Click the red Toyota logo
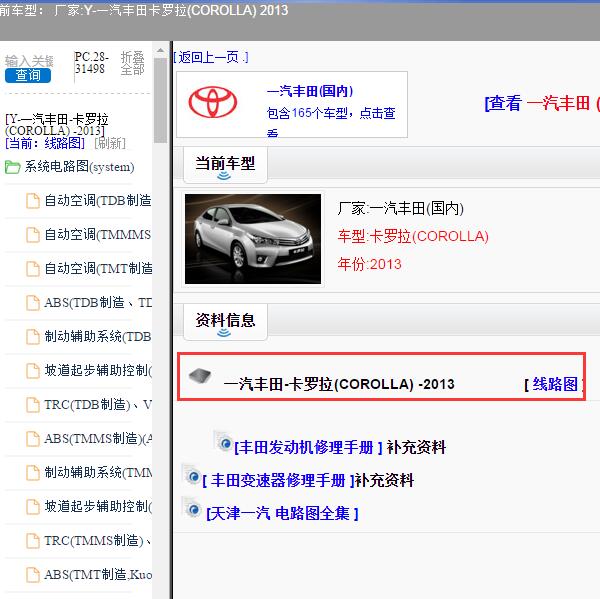This screenshot has height=599, width=600. tap(213, 102)
